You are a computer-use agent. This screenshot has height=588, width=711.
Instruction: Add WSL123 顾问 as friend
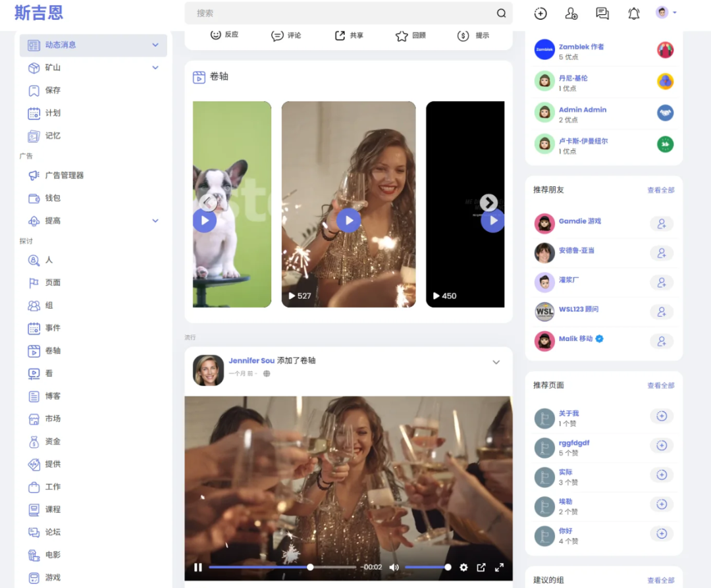pos(662,312)
